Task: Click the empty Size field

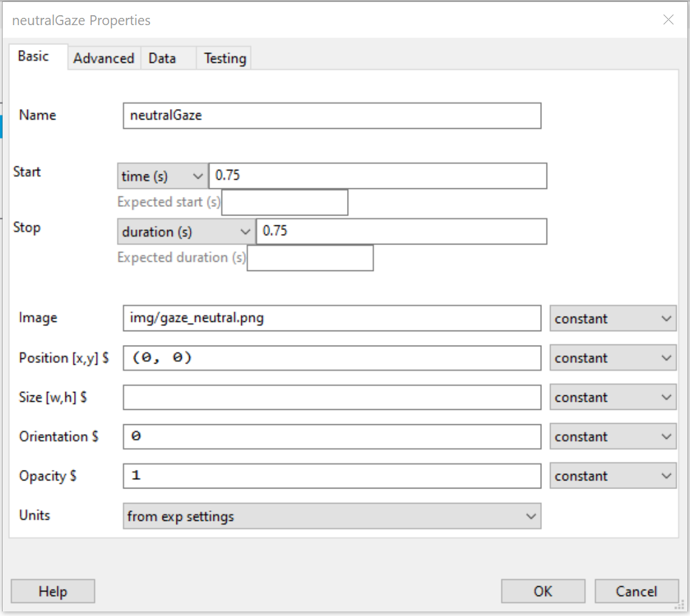Action: [x=332, y=397]
